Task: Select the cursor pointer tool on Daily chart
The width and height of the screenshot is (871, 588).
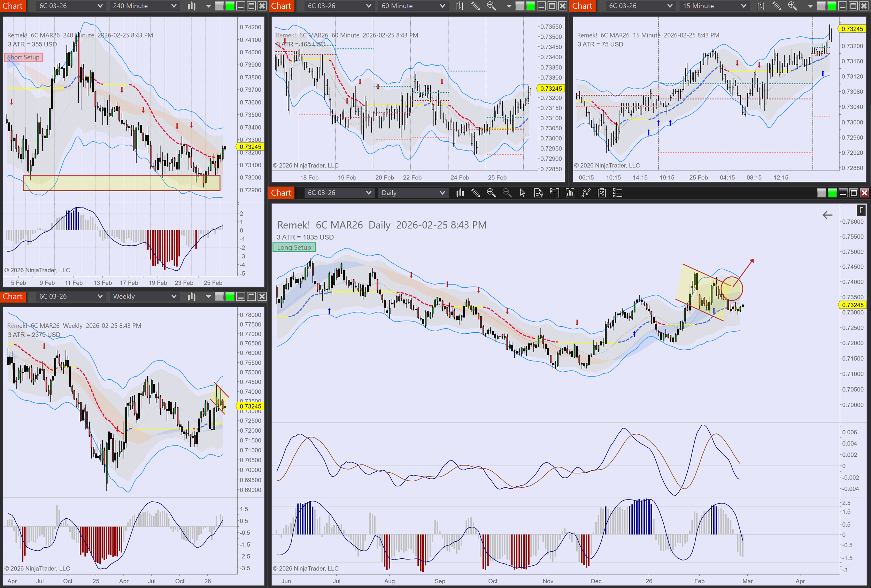Action: point(523,193)
